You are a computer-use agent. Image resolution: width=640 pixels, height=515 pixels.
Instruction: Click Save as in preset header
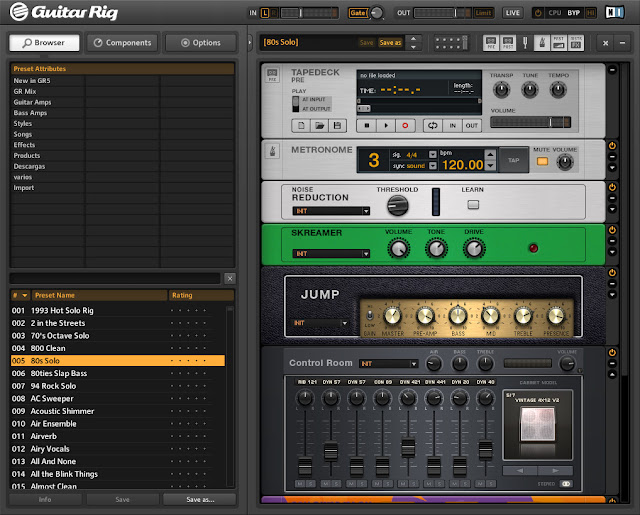[x=390, y=42]
